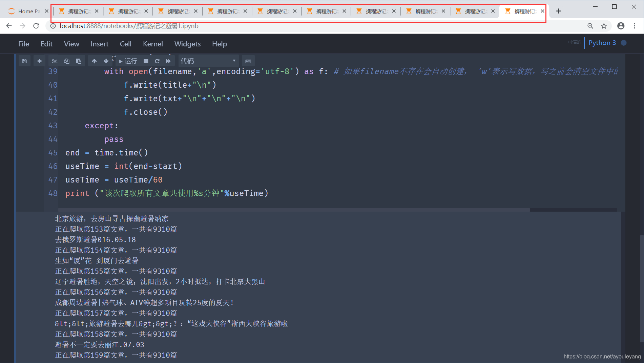Insert cell below using plus icon
Screen dimensions: 644x363
pos(39,61)
